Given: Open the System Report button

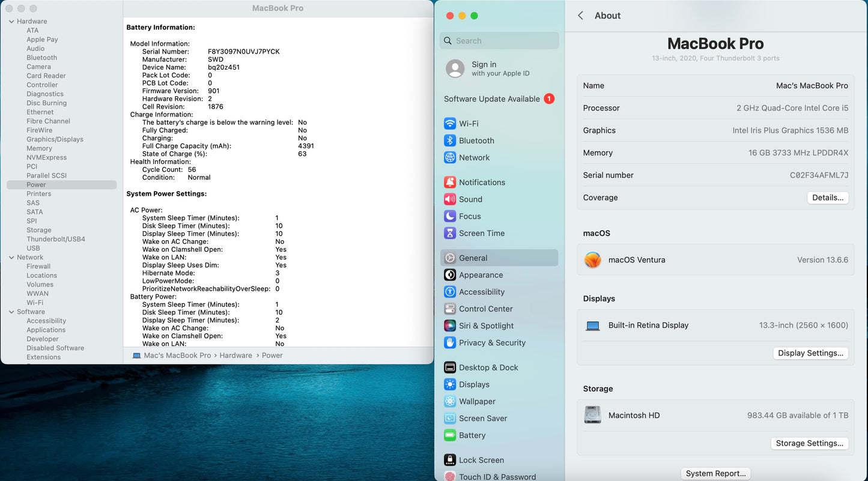Looking at the screenshot, I should point(715,473).
